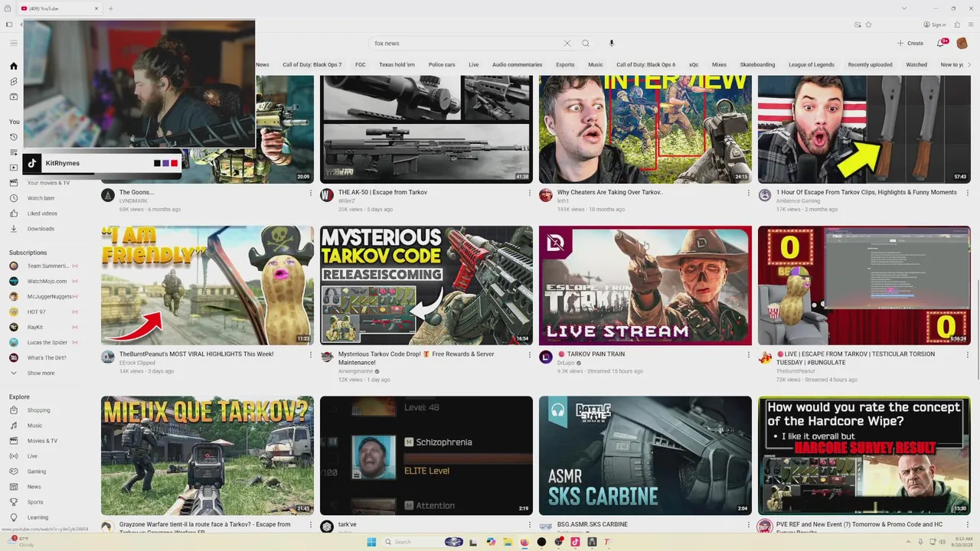980x551 pixels.
Task: Open Why Cheaters Are Taking Over Tarkov title
Action: pos(609,193)
